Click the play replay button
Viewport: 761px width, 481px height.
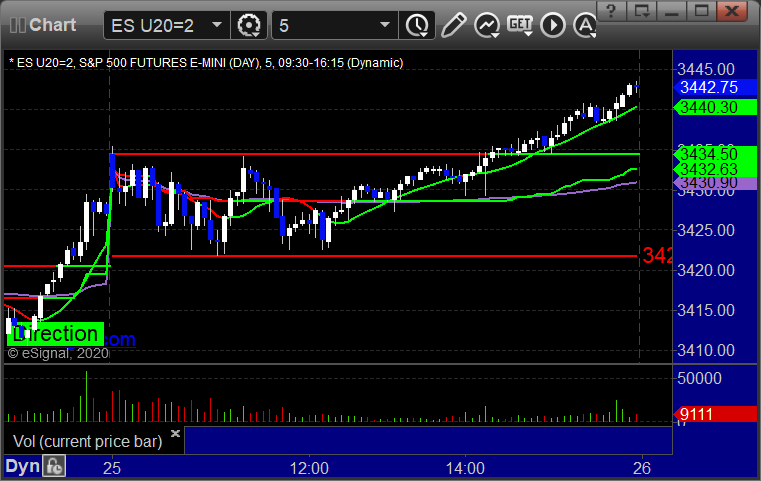[x=553, y=25]
